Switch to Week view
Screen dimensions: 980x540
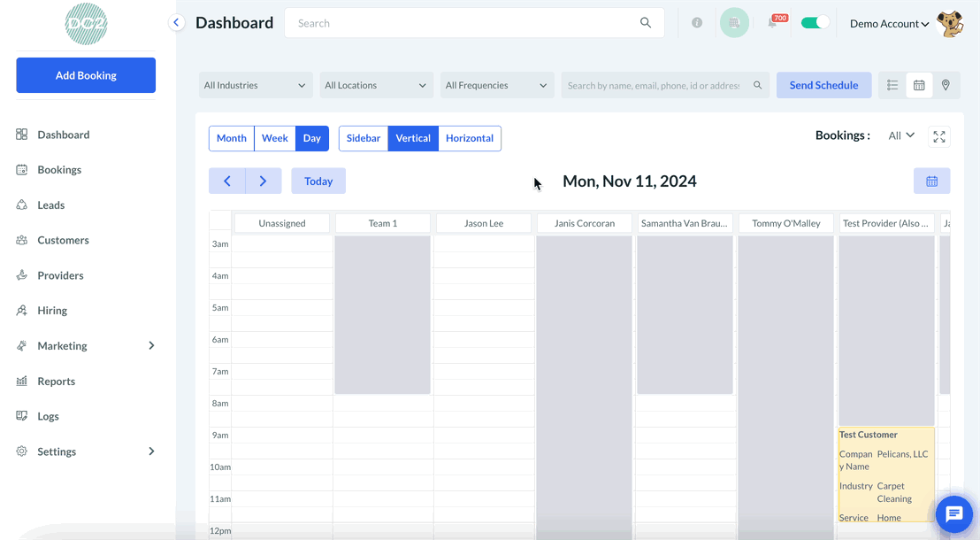pyautogui.click(x=275, y=138)
